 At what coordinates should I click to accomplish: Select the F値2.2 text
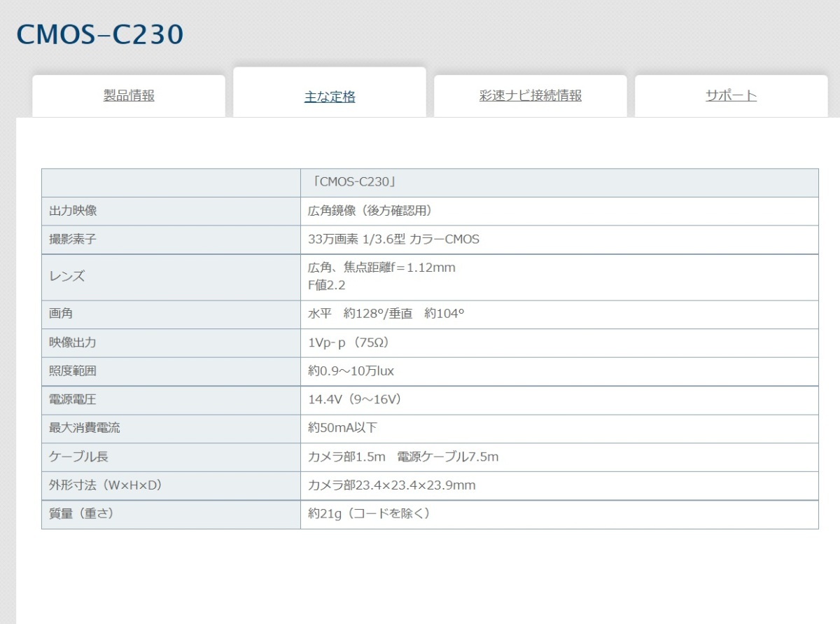click(327, 286)
